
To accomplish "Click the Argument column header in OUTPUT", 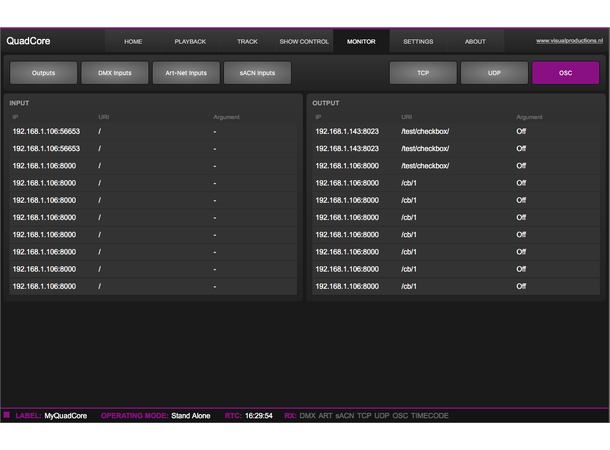I will (528, 117).
